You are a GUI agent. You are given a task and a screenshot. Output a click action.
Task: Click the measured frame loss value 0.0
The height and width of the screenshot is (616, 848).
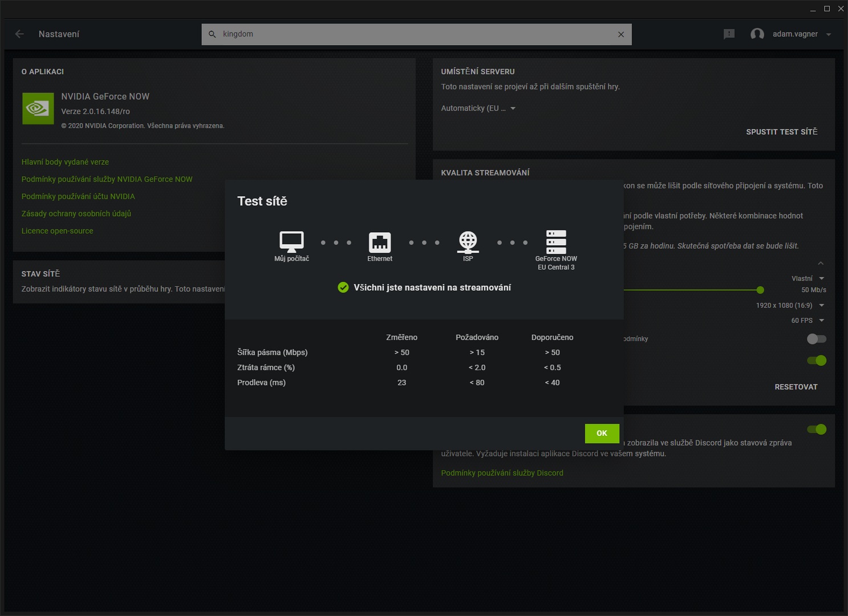(x=401, y=368)
